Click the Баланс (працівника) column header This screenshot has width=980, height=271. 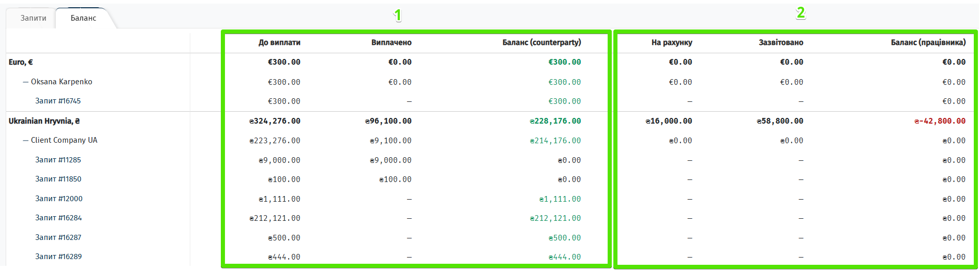(x=928, y=42)
